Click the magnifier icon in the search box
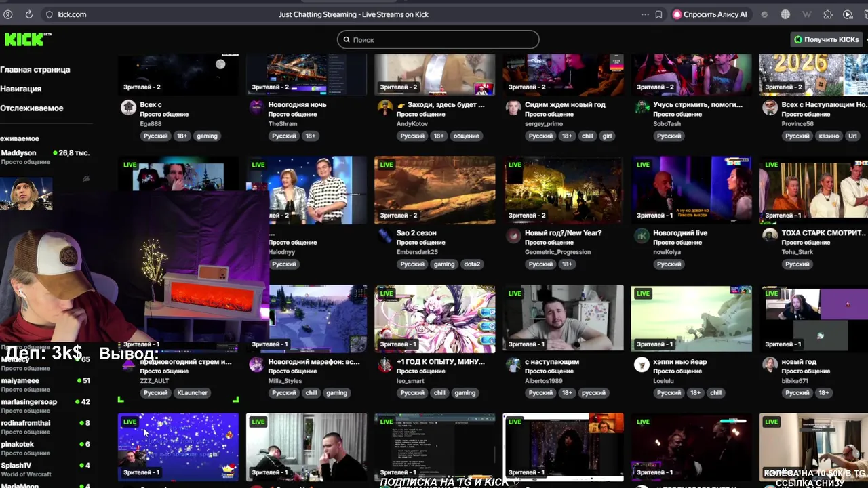Viewport: 868px width, 488px height. (x=347, y=39)
